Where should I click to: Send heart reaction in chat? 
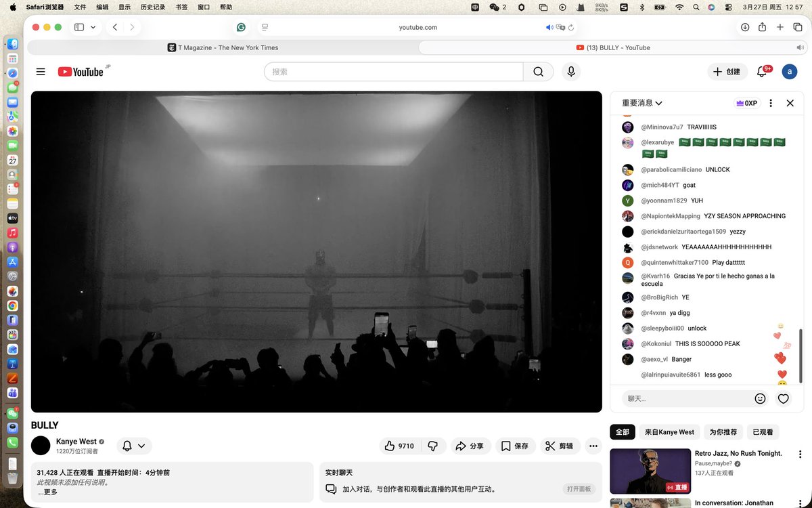(783, 398)
